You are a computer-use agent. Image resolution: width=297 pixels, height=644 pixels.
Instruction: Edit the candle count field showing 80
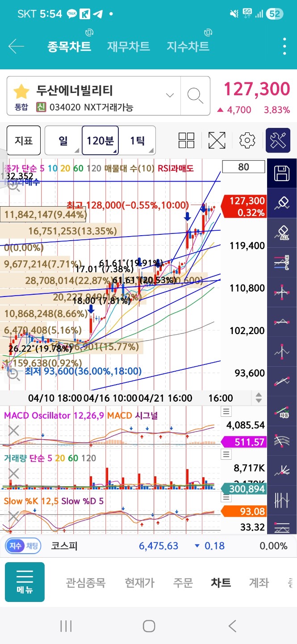coord(243,167)
